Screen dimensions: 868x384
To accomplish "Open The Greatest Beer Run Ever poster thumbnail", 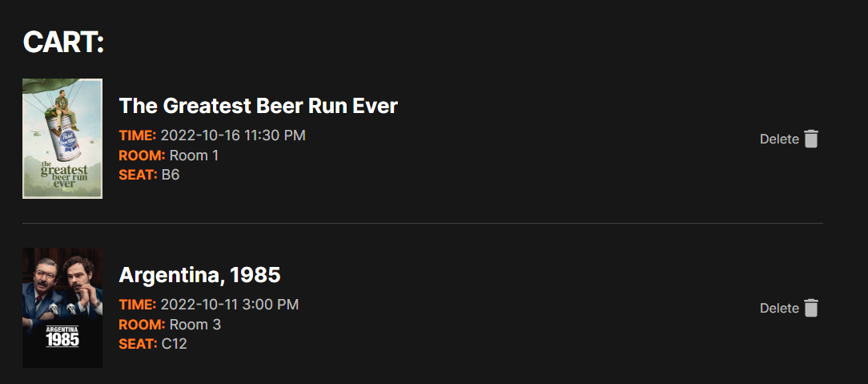I will click(62, 139).
